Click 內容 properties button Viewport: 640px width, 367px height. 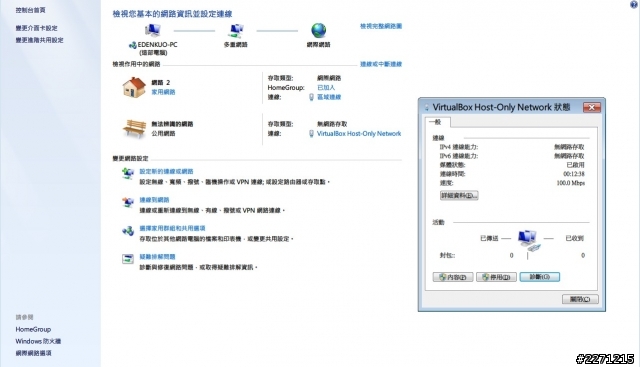point(453,277)
